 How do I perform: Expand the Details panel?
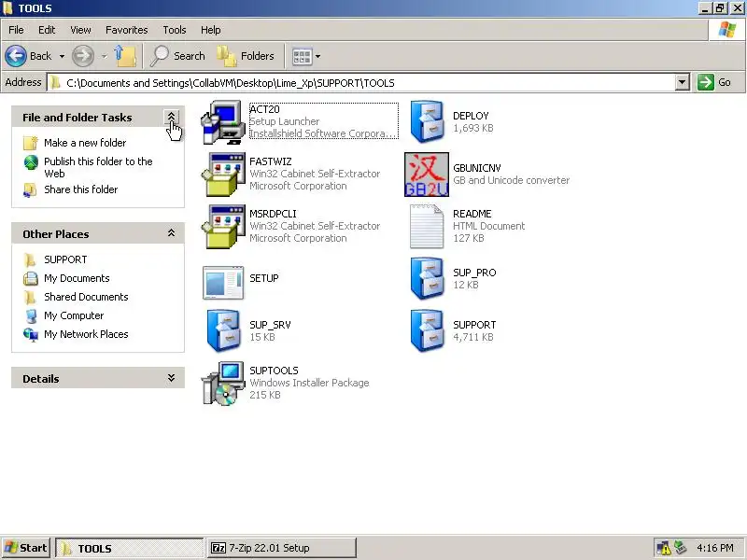coord(171,378)
